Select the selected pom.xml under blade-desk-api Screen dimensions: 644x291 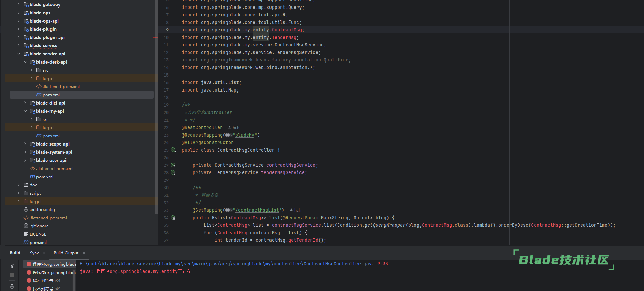coord(82,95)
